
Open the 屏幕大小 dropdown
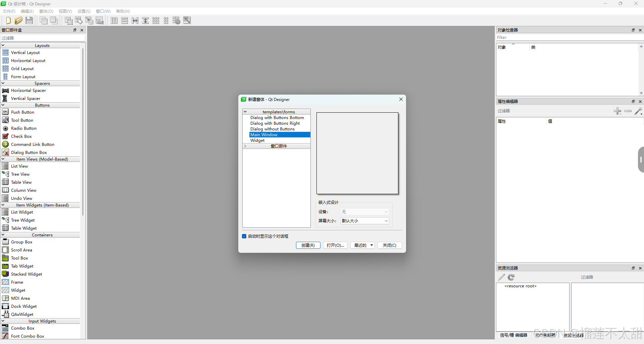[365, 221]
